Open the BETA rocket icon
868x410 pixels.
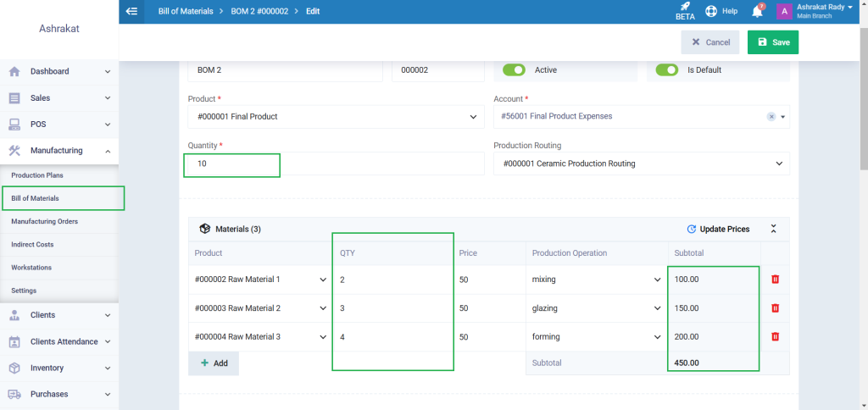point(685,7)
